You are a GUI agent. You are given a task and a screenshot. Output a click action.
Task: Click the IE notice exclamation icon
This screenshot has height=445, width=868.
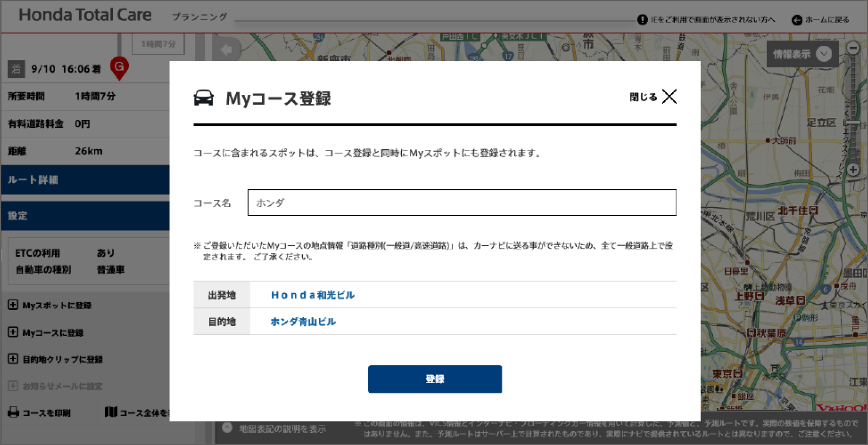click(642, 20)
